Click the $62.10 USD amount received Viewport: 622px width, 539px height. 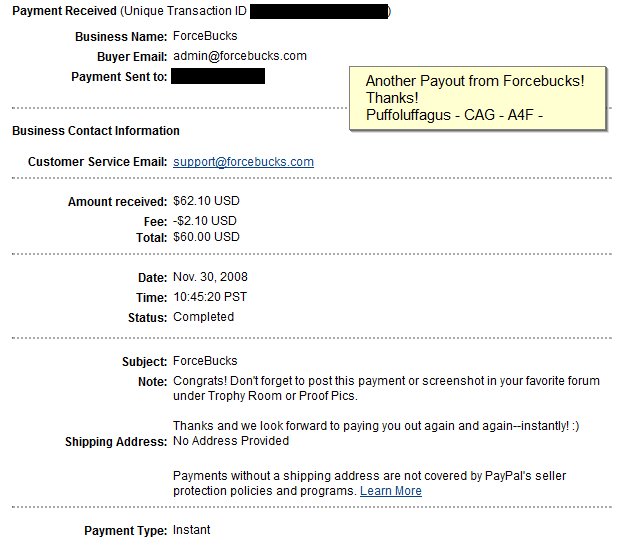[x=206, y=201]
